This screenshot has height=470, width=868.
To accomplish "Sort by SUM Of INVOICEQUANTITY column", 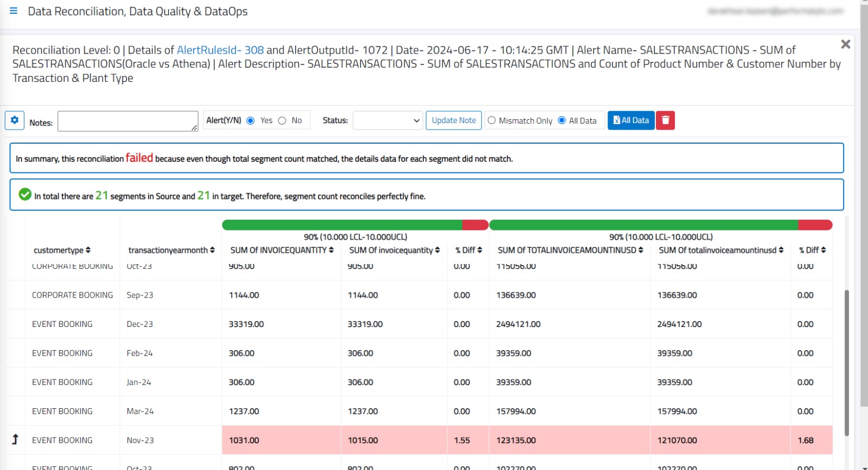I will (x=331, y=250).
